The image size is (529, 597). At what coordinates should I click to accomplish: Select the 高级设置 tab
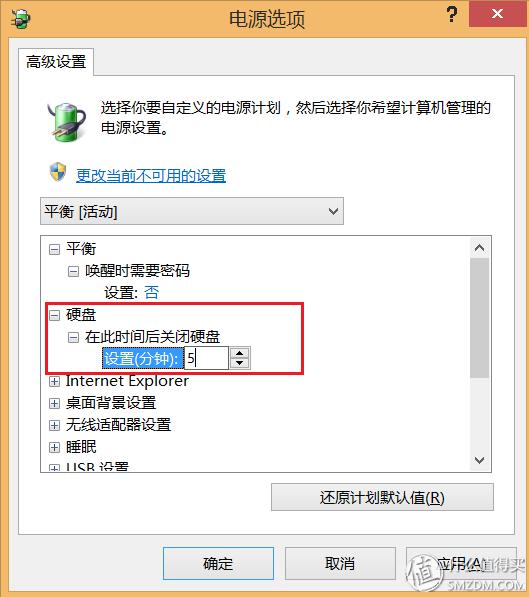56,62
